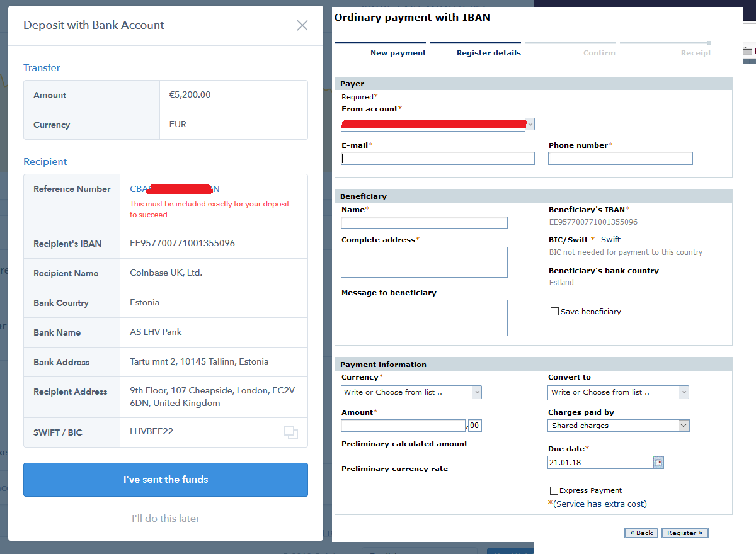Screen dimensions: 756x554
Task: Click the Beneficiary Name field
Action: 424,222
